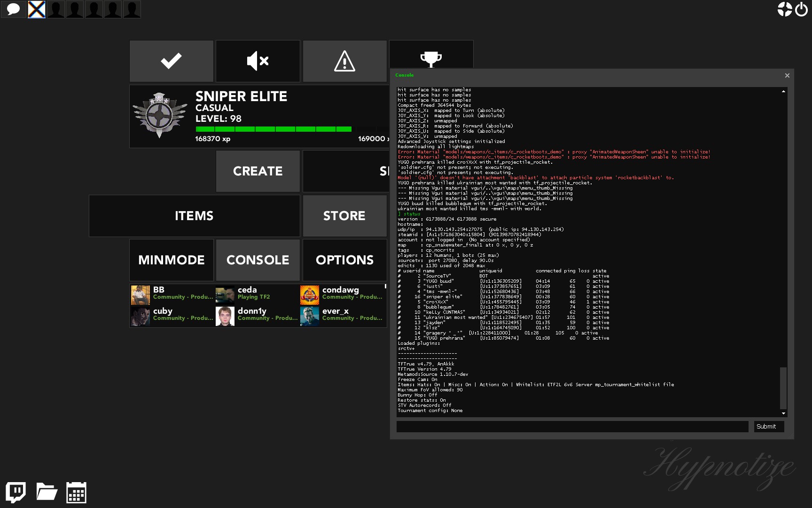Click the "sniper elite" userid row
This screenshot has height=508, width=812.
pos(503,297)
